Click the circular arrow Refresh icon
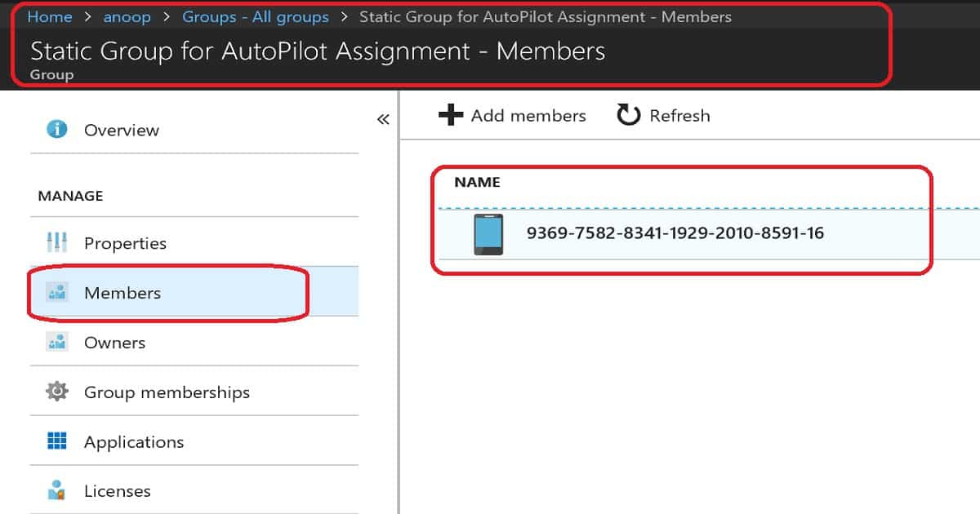 pos(628,115)
